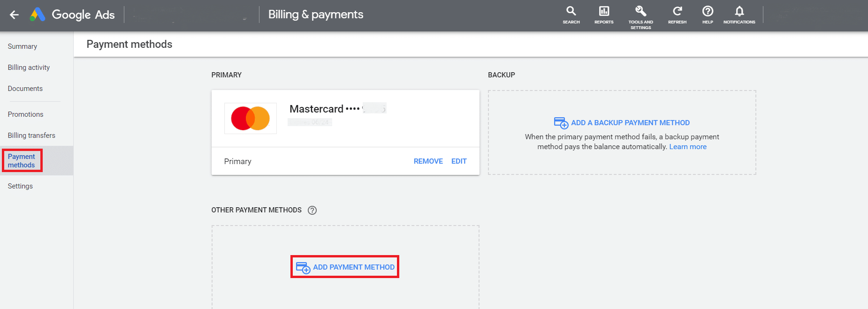Click Add a Backup Payment Method
This screenshot has height=309, width=868.
pyautogui.click(x=630, y=123)
